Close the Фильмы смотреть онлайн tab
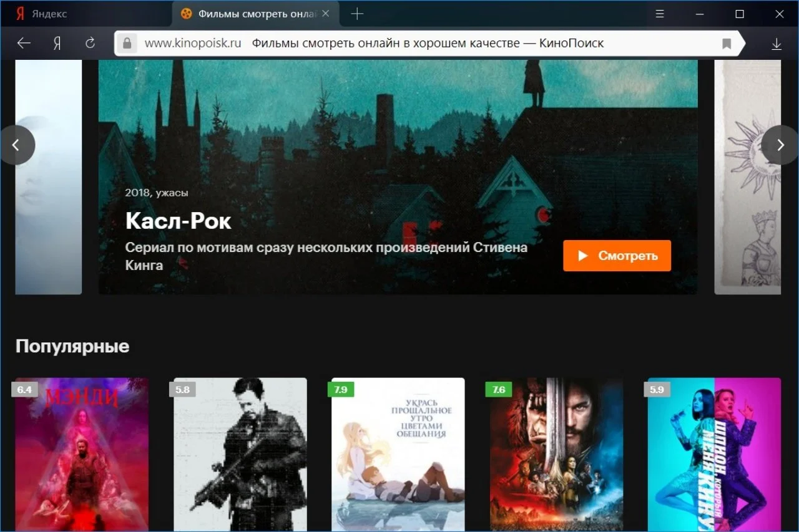The width and height of the screenshot is (799, 532). (x=325, y=14)
